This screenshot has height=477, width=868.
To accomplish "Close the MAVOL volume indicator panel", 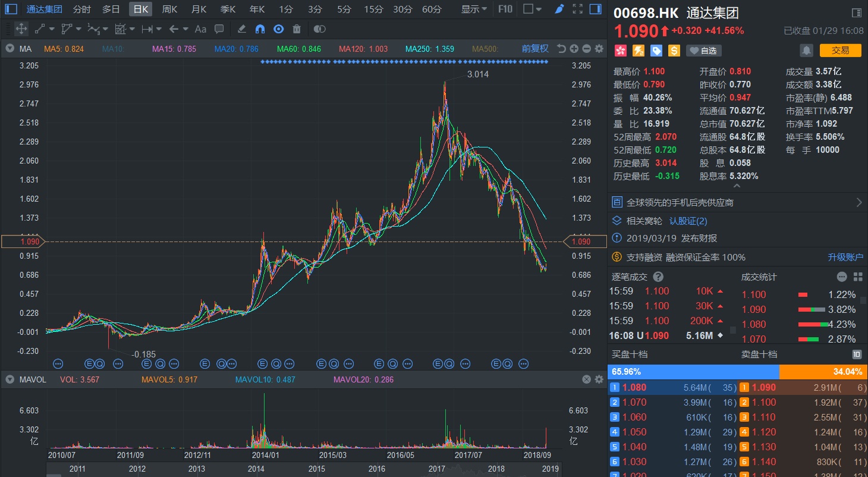I will [x=586, y=379].
